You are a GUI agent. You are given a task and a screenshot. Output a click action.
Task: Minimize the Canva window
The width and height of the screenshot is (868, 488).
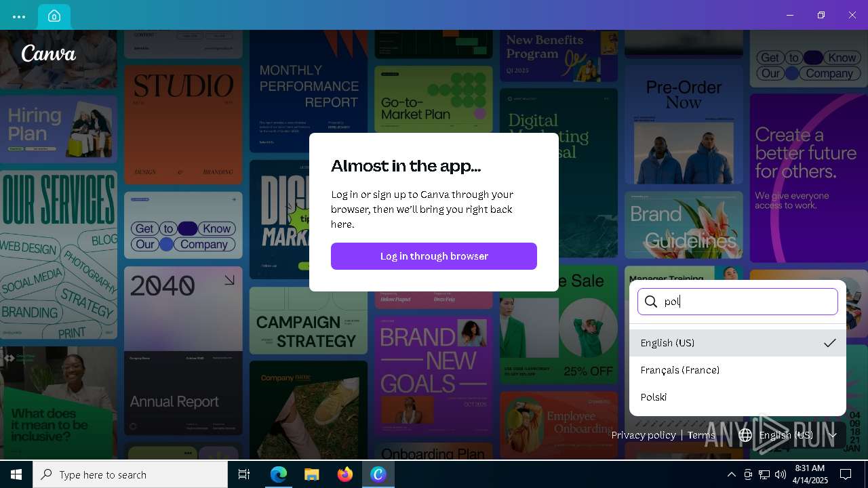point(790,15)
